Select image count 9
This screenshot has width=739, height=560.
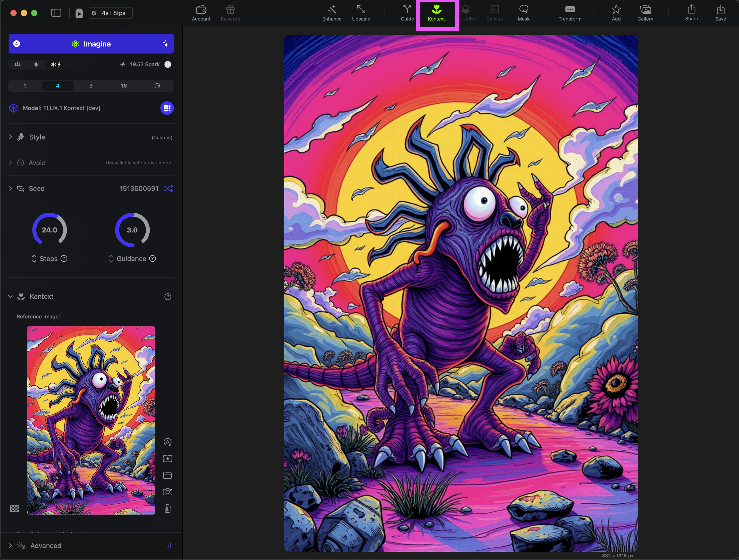point(91,86)
